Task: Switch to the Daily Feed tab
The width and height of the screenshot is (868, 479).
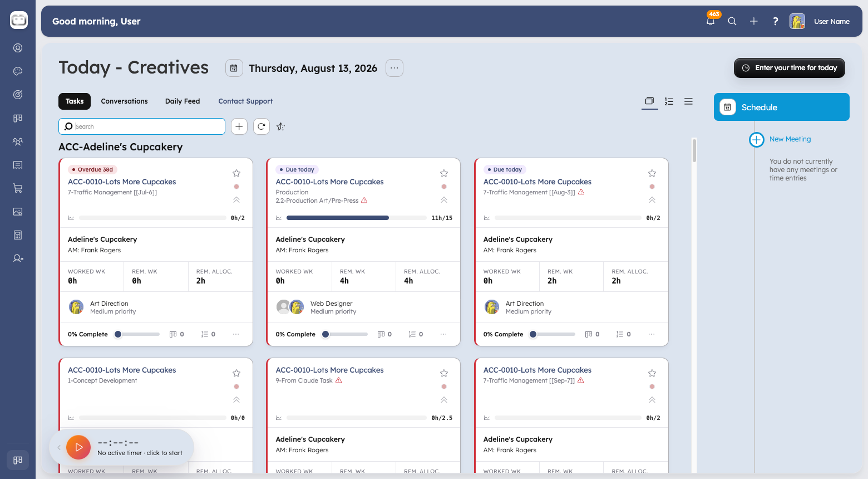Action: (183, 101)
